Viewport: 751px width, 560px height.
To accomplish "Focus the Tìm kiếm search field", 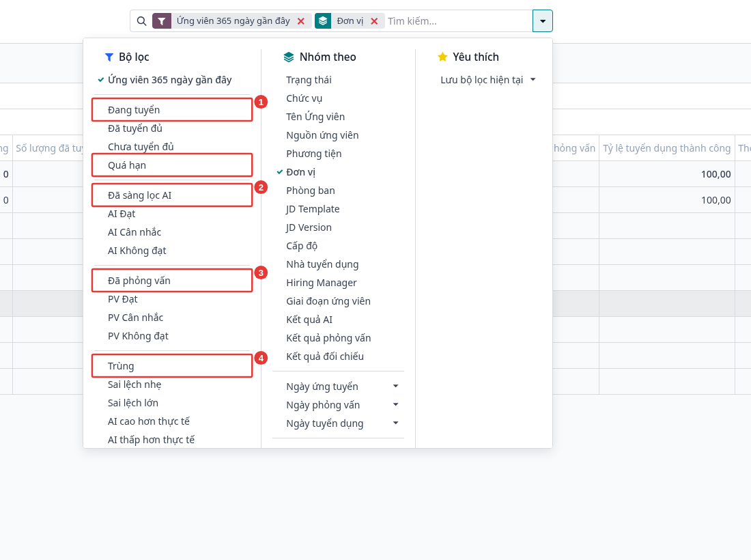I will coord(457,21).
